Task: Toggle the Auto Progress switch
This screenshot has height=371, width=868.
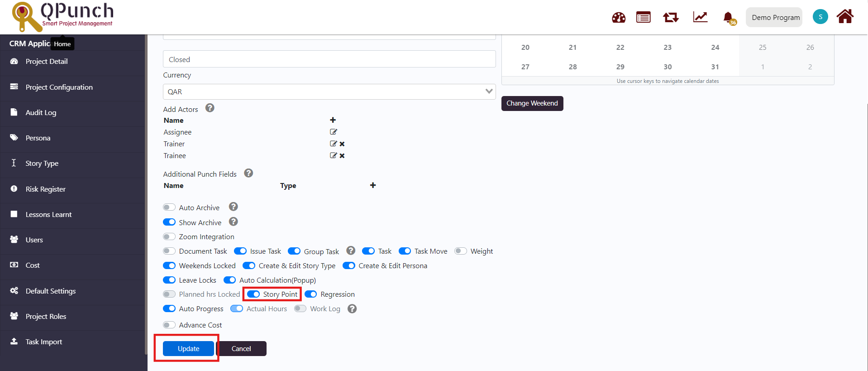Action: pyautogui.click(x=169, y=308)
